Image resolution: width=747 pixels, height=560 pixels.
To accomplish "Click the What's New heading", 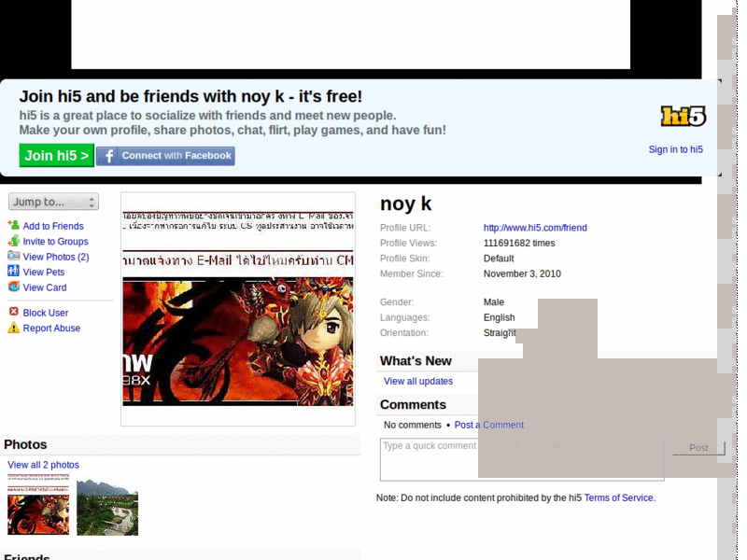I will point(416,360).
